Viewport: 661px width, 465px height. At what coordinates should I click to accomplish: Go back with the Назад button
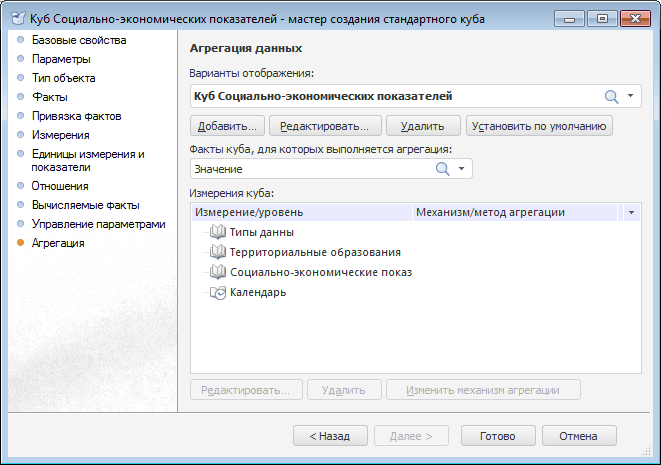[x=329, y=436]
